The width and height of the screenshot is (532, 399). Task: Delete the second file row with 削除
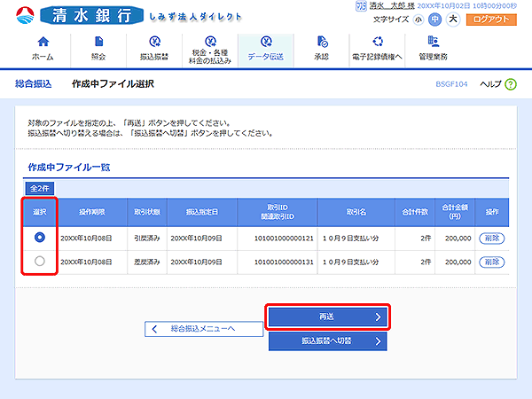tap(492, 262)
